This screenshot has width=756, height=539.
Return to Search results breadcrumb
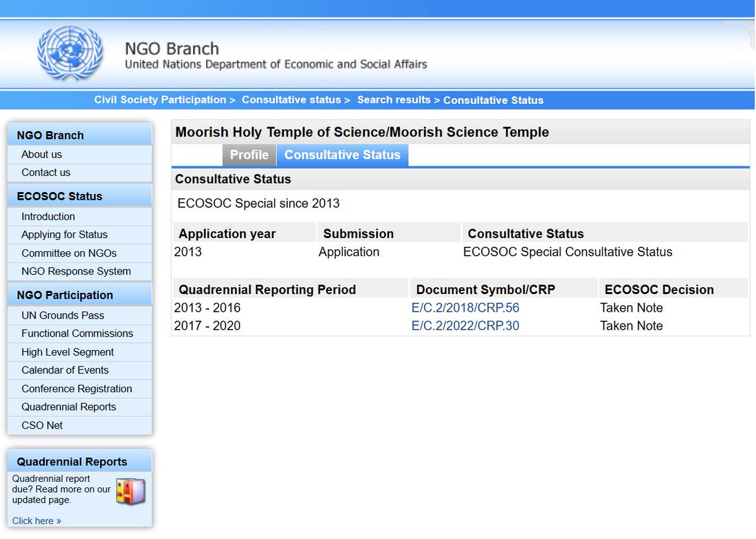click(394, 100)
